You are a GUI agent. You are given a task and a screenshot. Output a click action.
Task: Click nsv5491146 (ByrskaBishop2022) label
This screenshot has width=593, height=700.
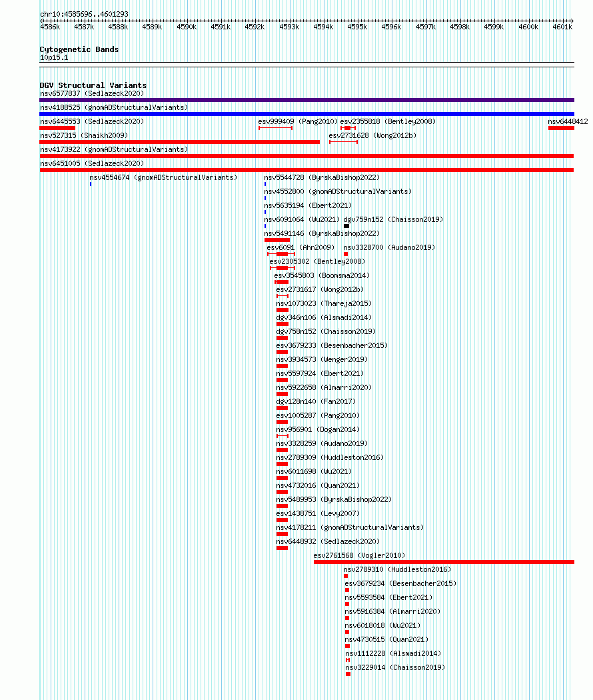point(322,233)
